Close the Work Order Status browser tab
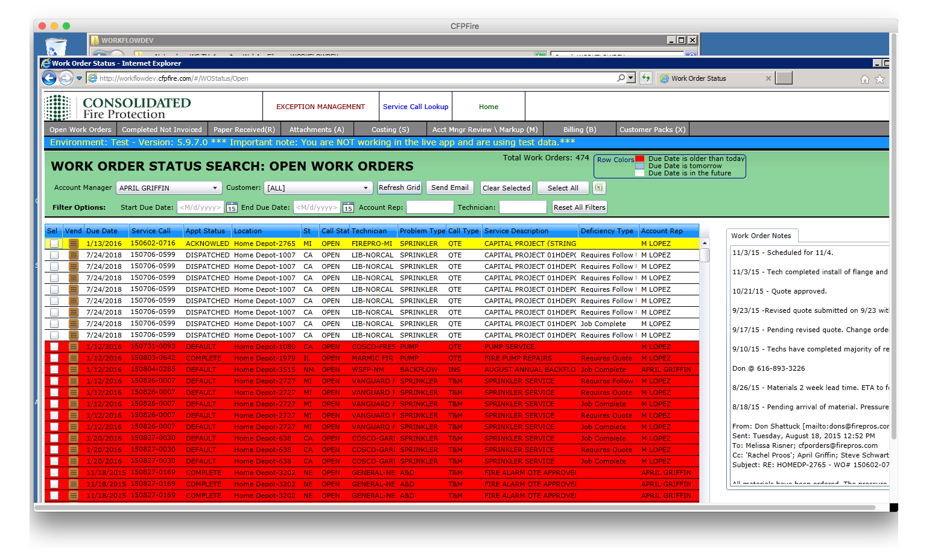The height and width of the screenshot is (560, 932). pyautogui.click(x=768, y=78)
